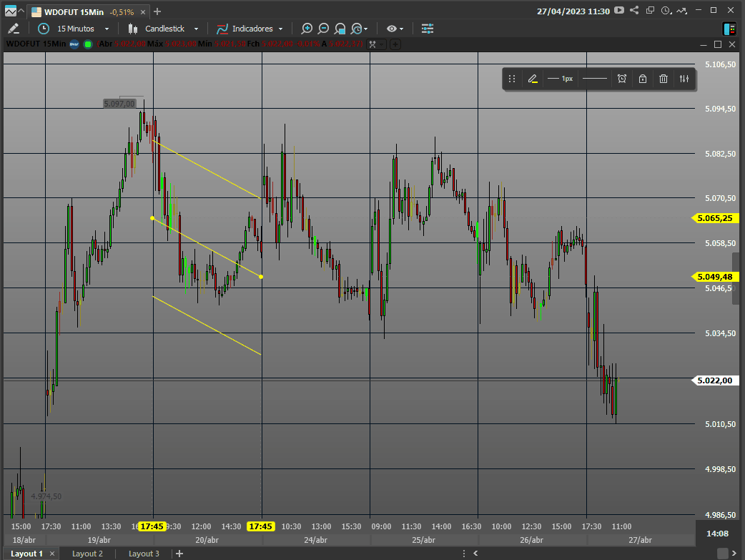Switch to the Layout 3 tab
The image size is (745, 560).
coord(144,554)
